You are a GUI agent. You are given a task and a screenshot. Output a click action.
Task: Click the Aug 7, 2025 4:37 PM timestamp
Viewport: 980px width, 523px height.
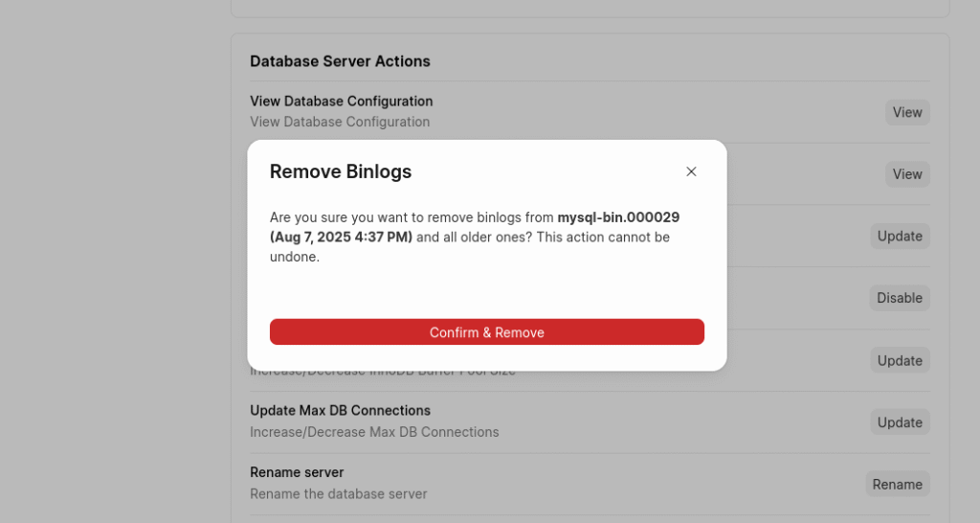[x=342, y=237]
